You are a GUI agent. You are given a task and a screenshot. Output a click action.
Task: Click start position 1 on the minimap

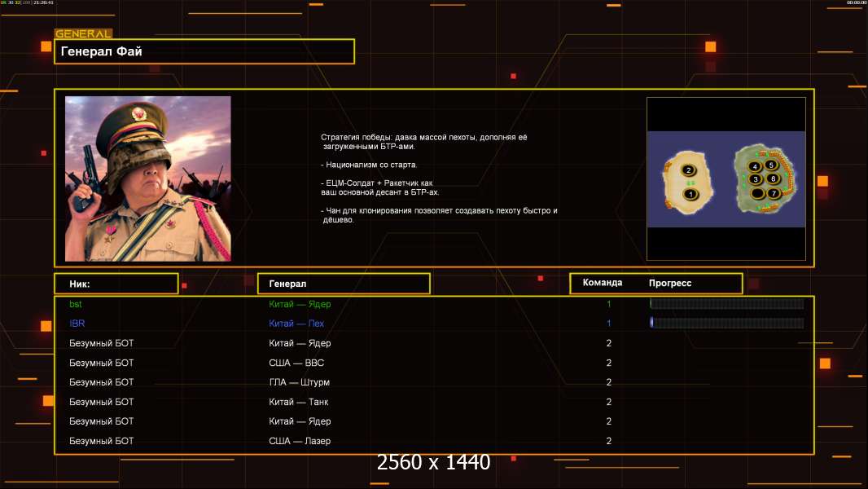click(690, 194)
